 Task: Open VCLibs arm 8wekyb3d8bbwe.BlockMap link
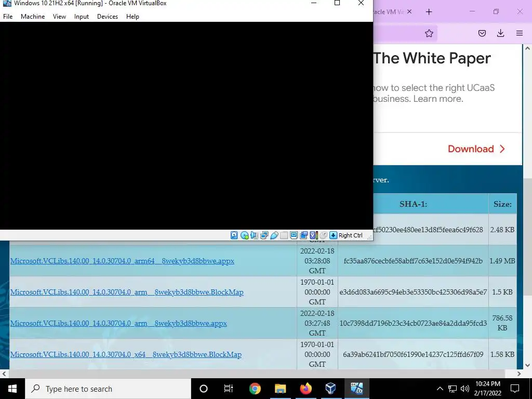[127, 292]
